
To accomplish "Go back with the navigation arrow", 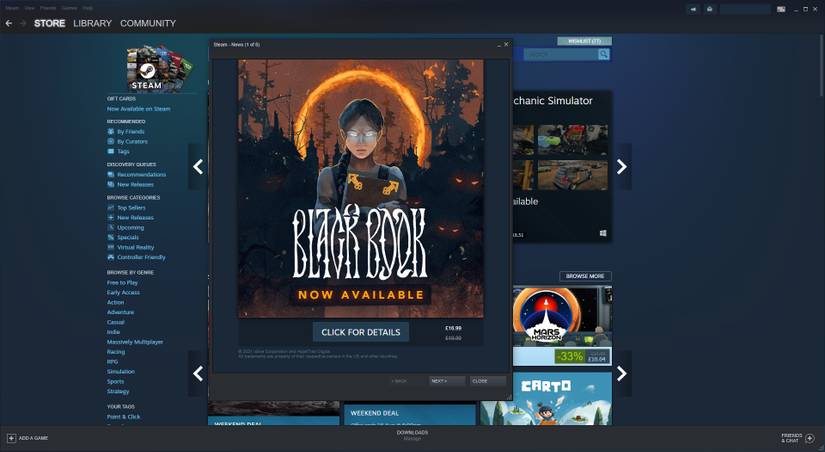I will [x=9, y=23].
